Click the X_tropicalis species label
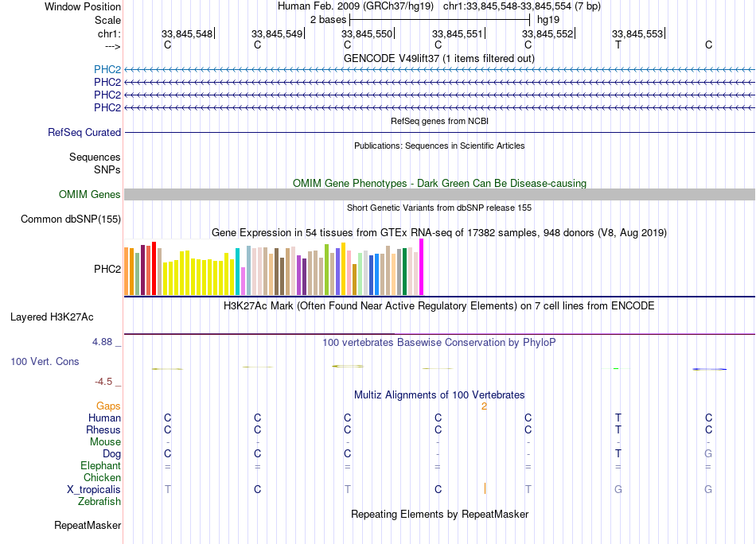The image size is (756, 544). pos(94,490)
